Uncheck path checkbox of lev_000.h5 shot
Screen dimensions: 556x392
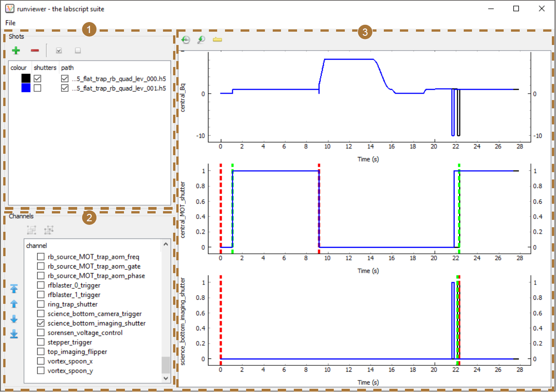pos(65,78)
